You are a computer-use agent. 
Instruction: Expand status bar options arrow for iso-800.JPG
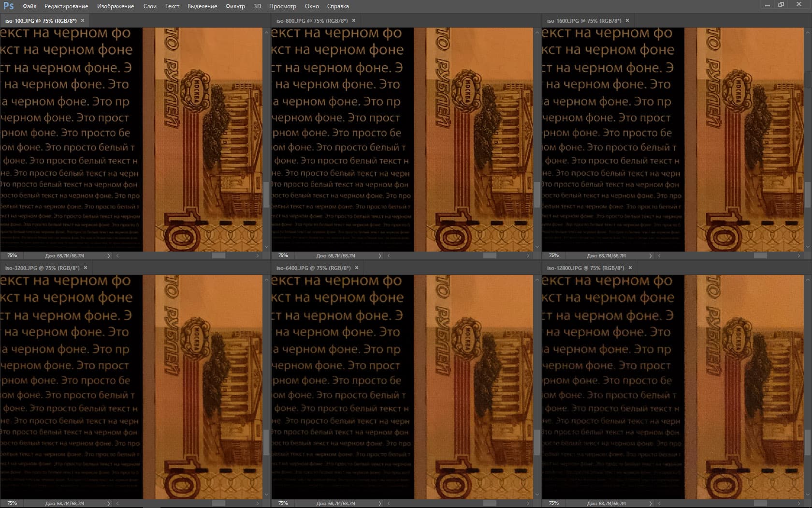point(379,255)
